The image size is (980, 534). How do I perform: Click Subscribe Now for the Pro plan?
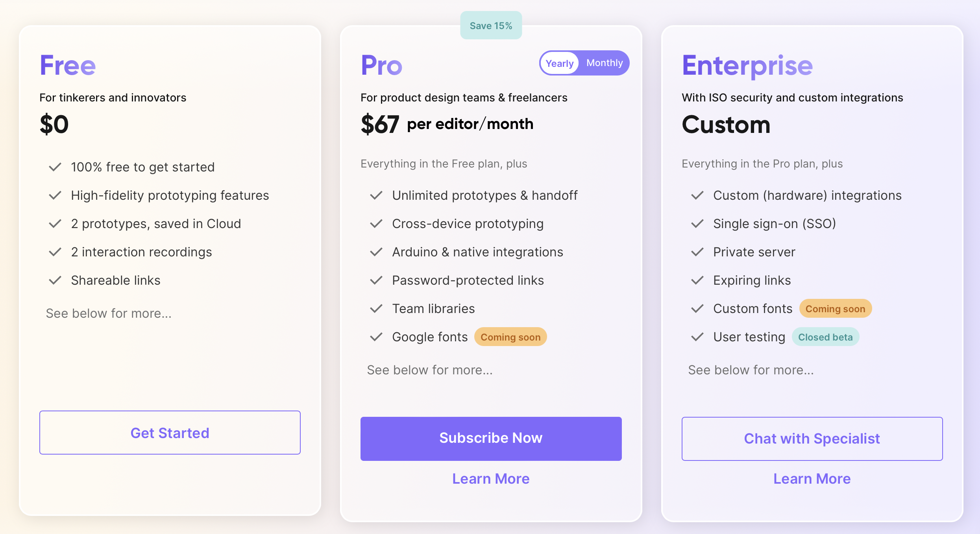click(x=491, y=438)
